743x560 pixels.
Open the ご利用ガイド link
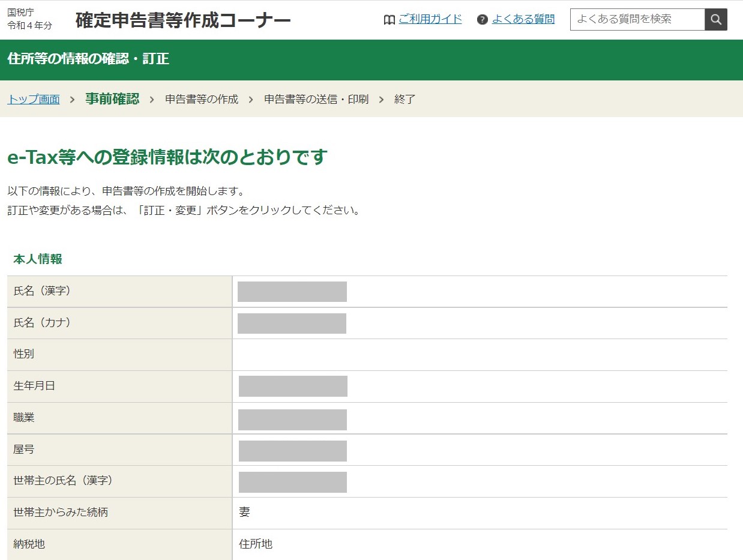pyautogui.click(x=430, y=19)
